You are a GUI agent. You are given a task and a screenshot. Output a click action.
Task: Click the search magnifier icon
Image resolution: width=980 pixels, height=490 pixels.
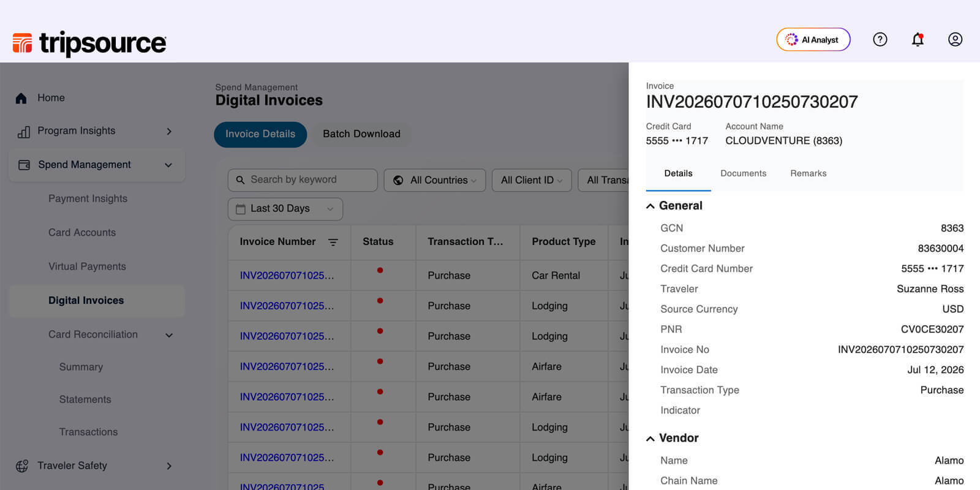240,180
